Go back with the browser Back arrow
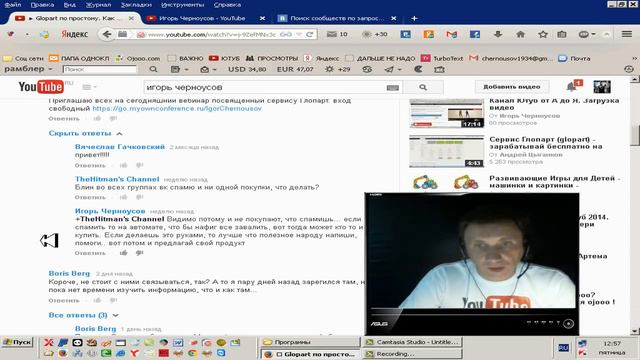 [107, 34]
